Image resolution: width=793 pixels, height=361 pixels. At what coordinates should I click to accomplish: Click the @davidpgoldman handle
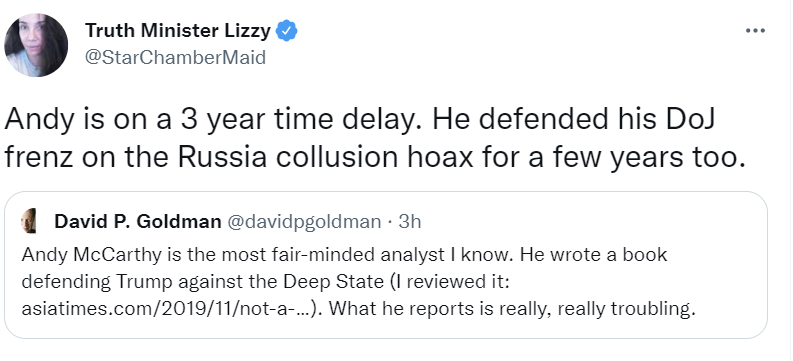click(x=303, y=221)
